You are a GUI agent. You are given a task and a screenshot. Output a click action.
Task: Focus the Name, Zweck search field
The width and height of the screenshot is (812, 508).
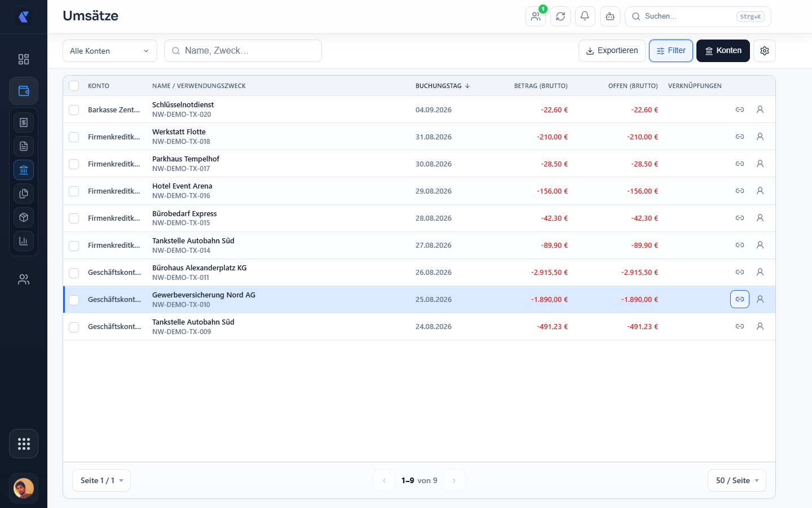pos(243,51)
